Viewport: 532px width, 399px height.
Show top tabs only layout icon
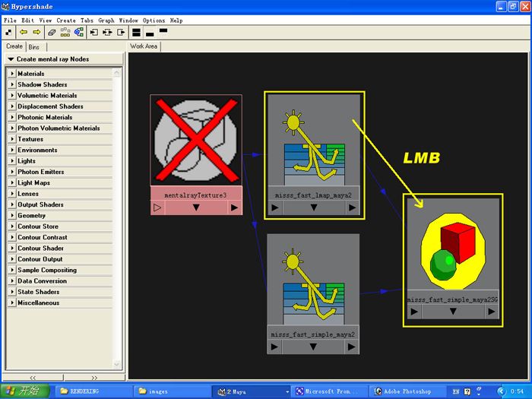163,32
